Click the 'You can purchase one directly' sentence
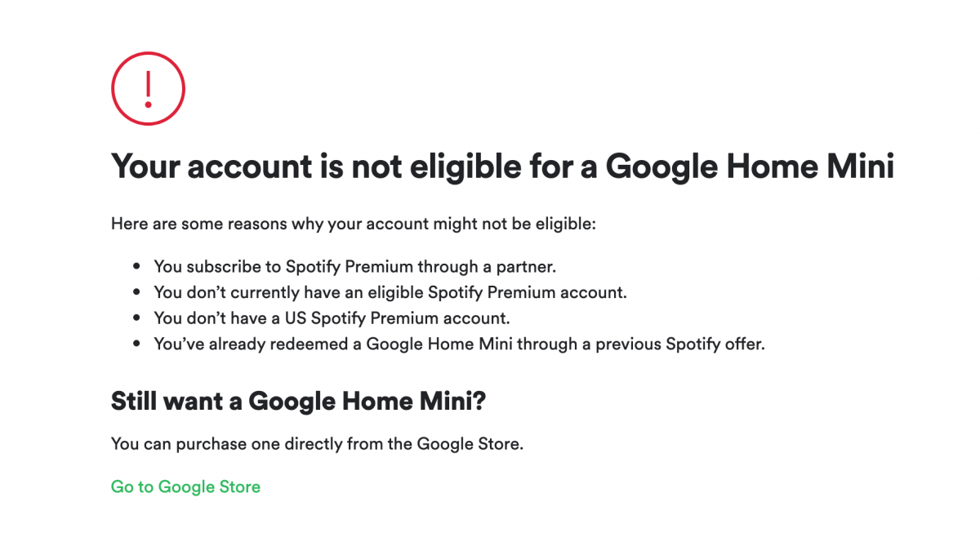The image size is (980, 551). click(317, 444)
